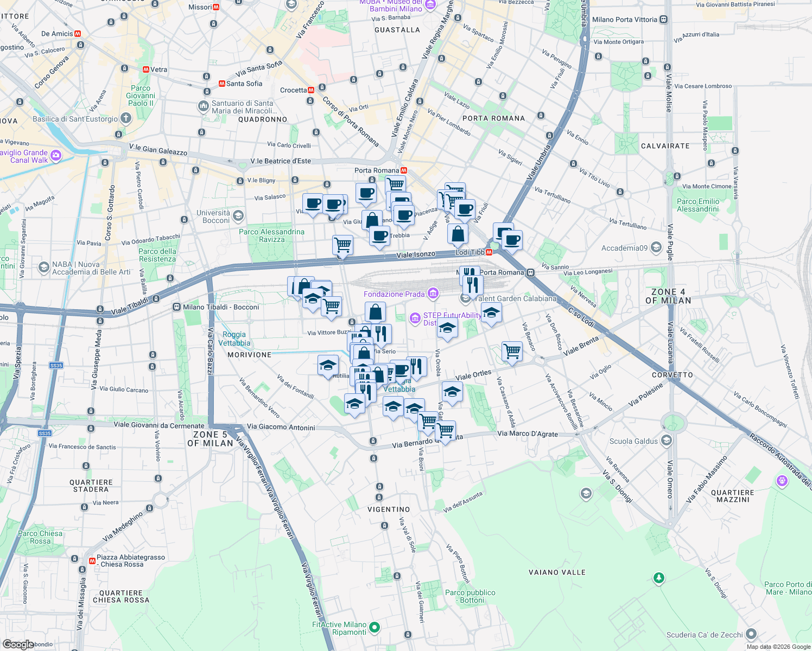Click the Talent Garden Calabiana marker
The image size is (812, 651).
point(466,297)
